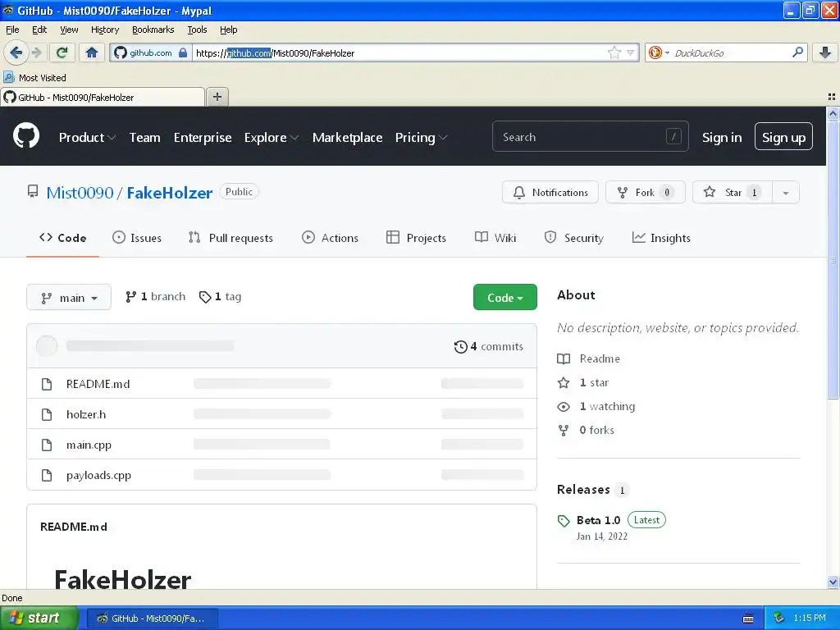This screenshot has height=630, width=840.
Task: Open the 4 commits link
Action: click(x=489, y=347)
